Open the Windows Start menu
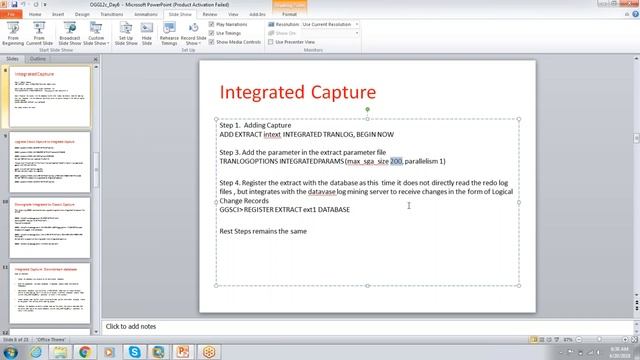Viewport: 640px width, 360px height. (11, 352)
